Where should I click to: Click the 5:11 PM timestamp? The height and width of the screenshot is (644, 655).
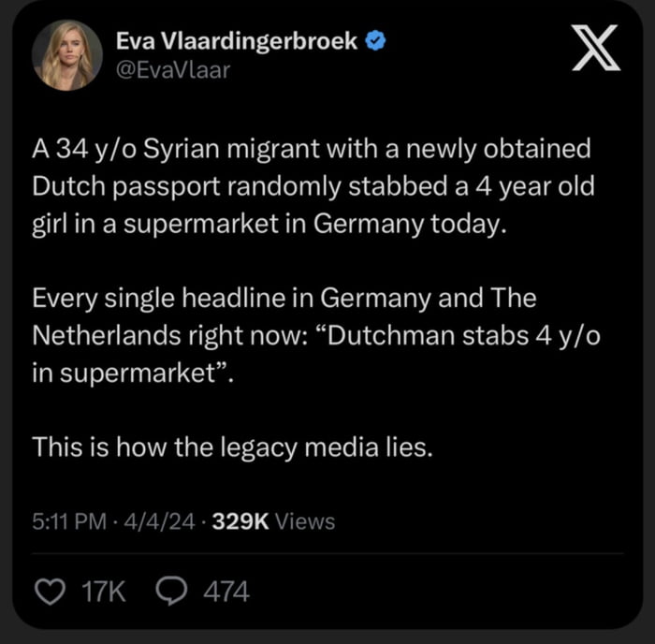tap(68, 522)
